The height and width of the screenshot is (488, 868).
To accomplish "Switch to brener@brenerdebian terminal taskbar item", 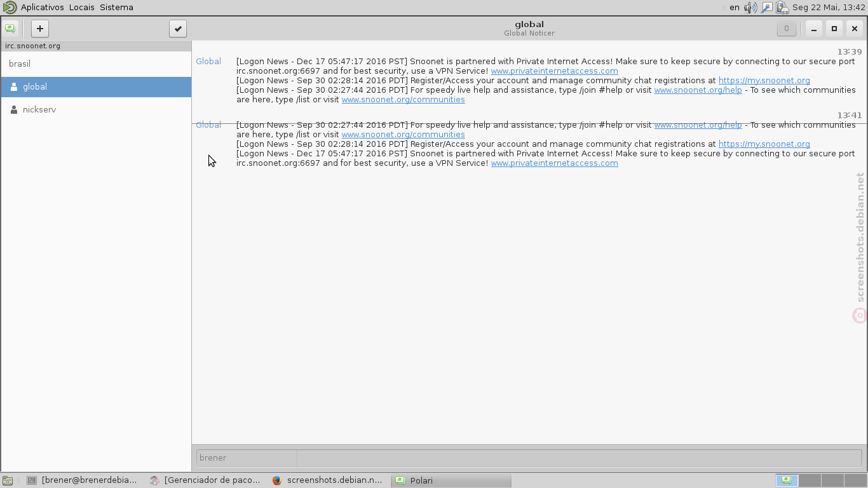I will 82,480.
